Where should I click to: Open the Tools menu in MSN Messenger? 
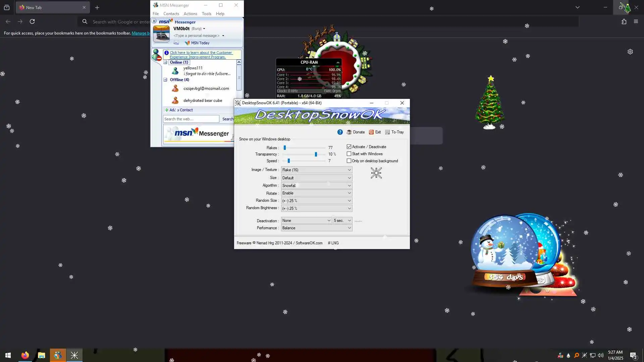pyautogui.click(x=206, y=14)
